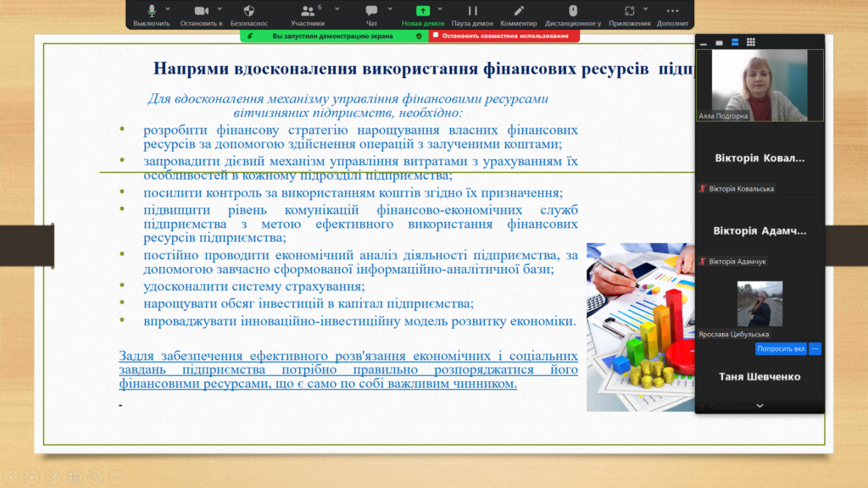Screen dimensions: 868x488
Task: Open the Безопасность shield in the Zoom toolbar
Action: [x=249, y=15]
